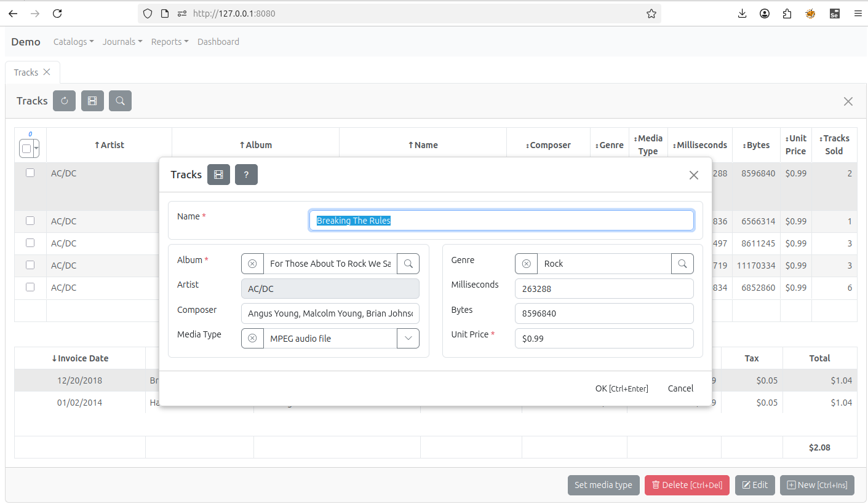Clear the Media Type selection icon

(x=252, y=339)
